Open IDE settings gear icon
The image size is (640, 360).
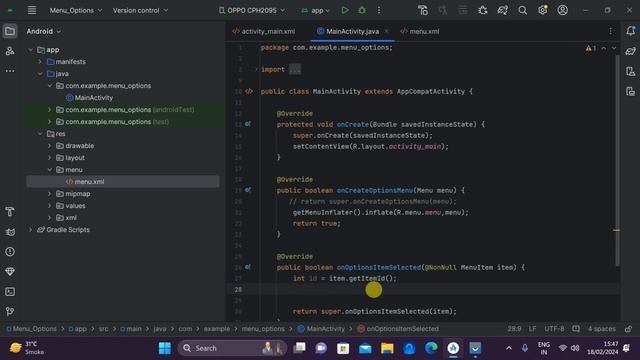point(542,10)
